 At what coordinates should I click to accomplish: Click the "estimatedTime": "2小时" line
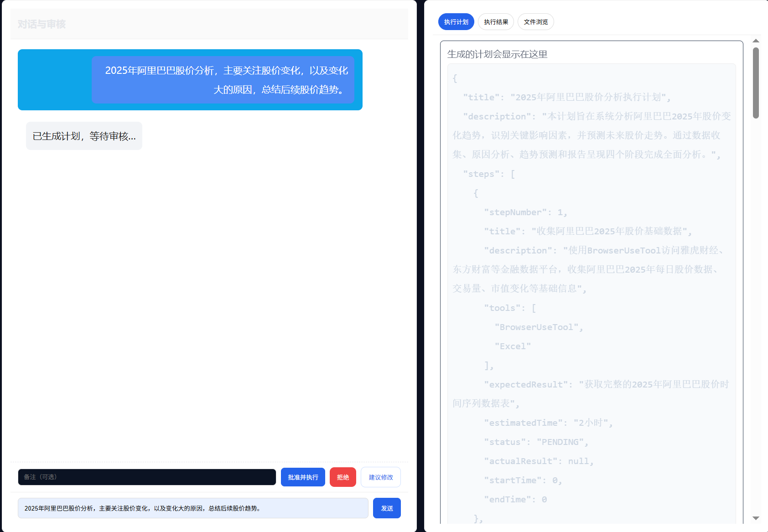548,423
